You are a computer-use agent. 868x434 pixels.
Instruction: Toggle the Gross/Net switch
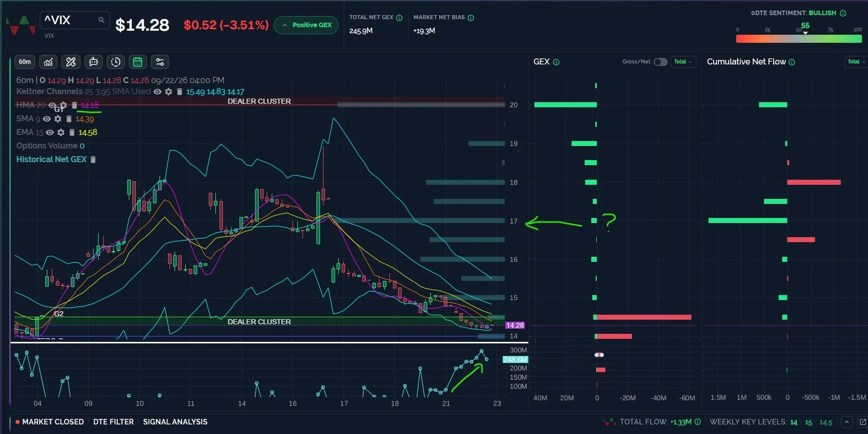click(661, 62)
